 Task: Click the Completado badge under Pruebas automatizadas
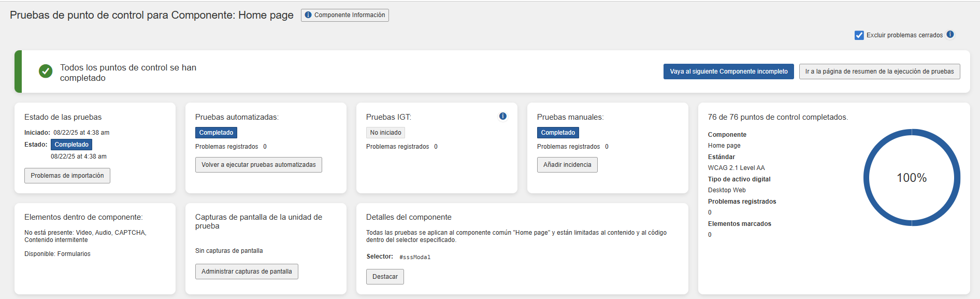click(216, 133)
